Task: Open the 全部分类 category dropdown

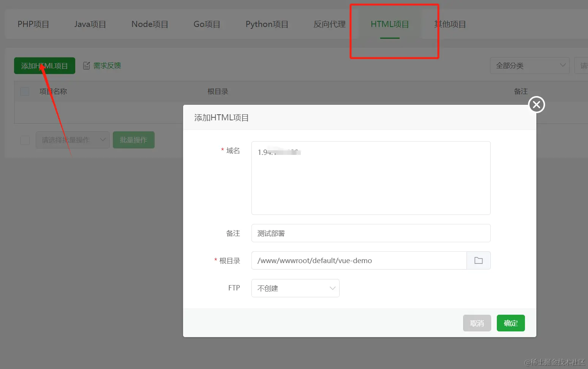Action: click(530, 66)
